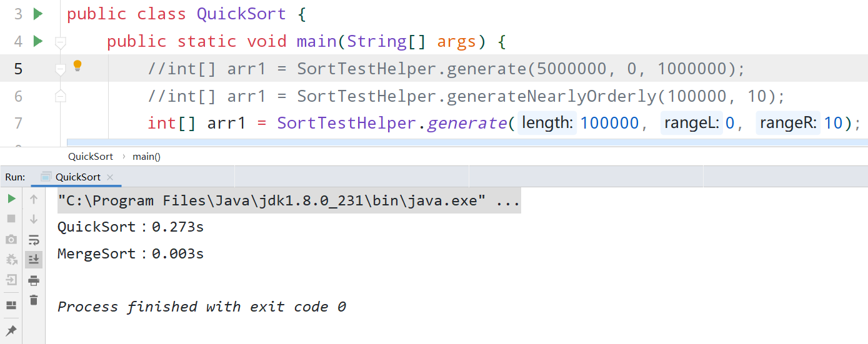
Task: Run the QuickSort class from gutter arrow
Action: pos(38,14)
